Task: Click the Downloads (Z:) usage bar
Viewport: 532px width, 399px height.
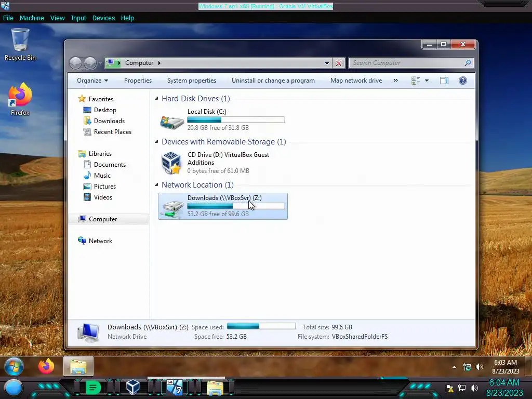Action: pos(236,206)
